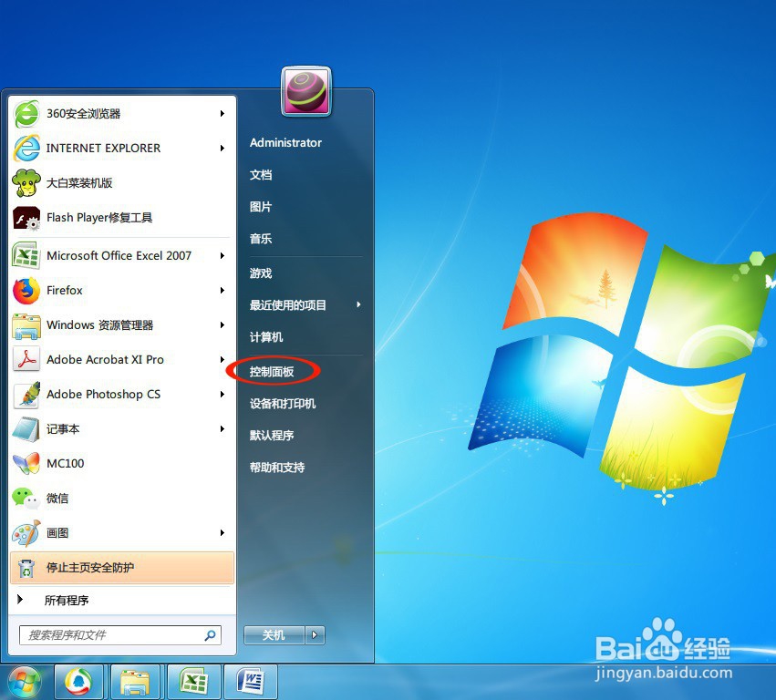The width and height of the screenshot is (776, 700).
Task: Expand Firefox jump list arrow
Action: click(x=222, y=291)
